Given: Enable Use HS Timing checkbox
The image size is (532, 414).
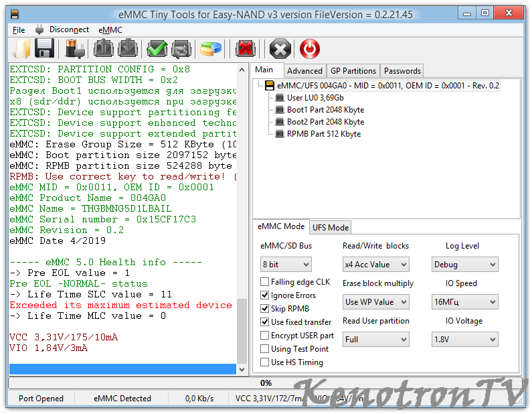Looking at the screenshot, I should 264,362.
